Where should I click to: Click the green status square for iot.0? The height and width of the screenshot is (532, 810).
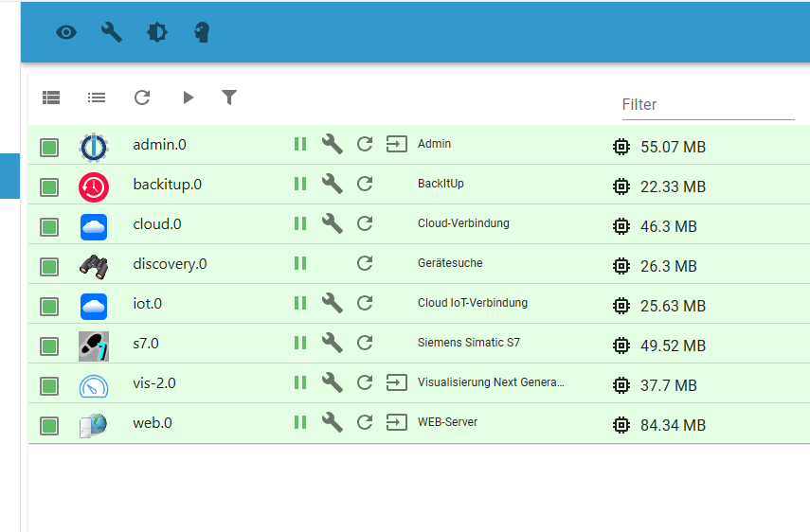tap(49, 307)
